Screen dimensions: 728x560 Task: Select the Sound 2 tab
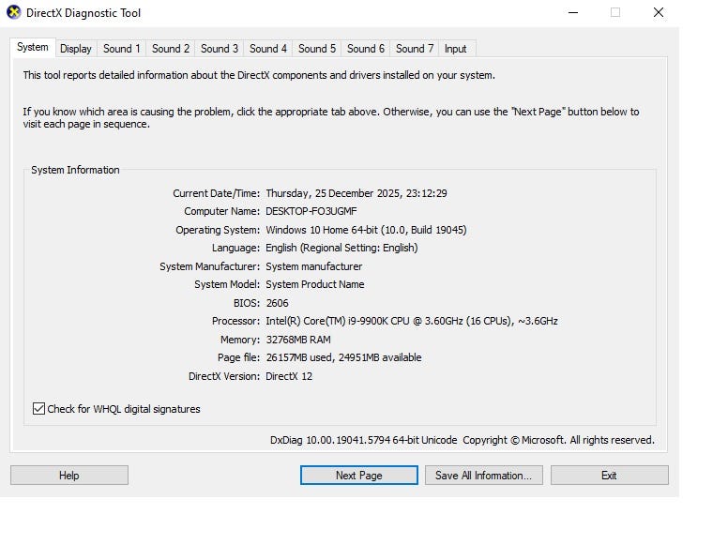tap(171, 49)
